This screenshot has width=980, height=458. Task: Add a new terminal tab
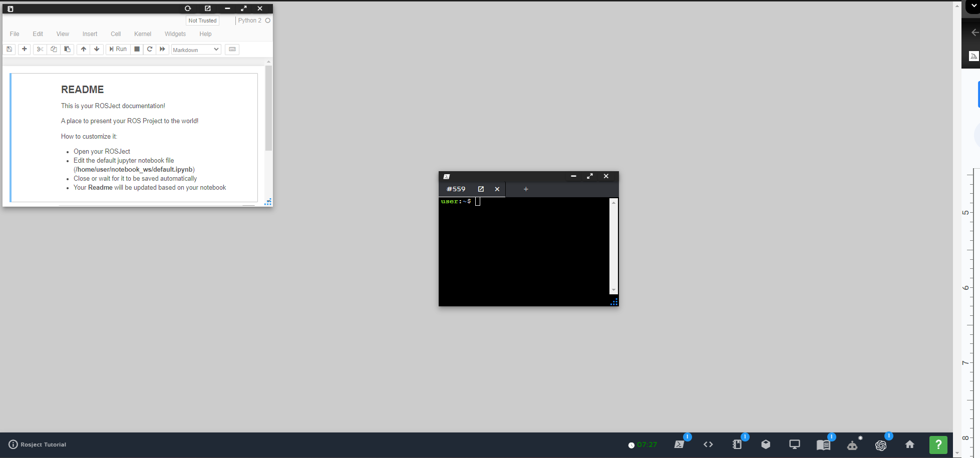pos(526,189)
